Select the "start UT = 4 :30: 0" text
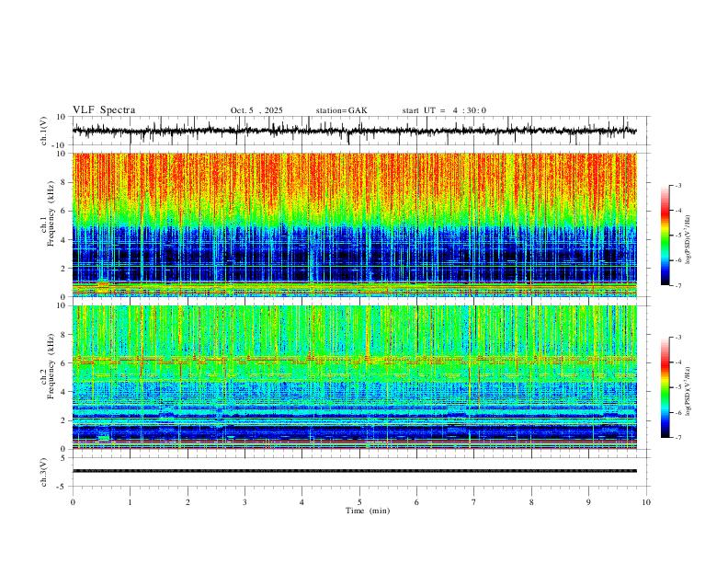The image size is (728, 563). pos(444,110)
